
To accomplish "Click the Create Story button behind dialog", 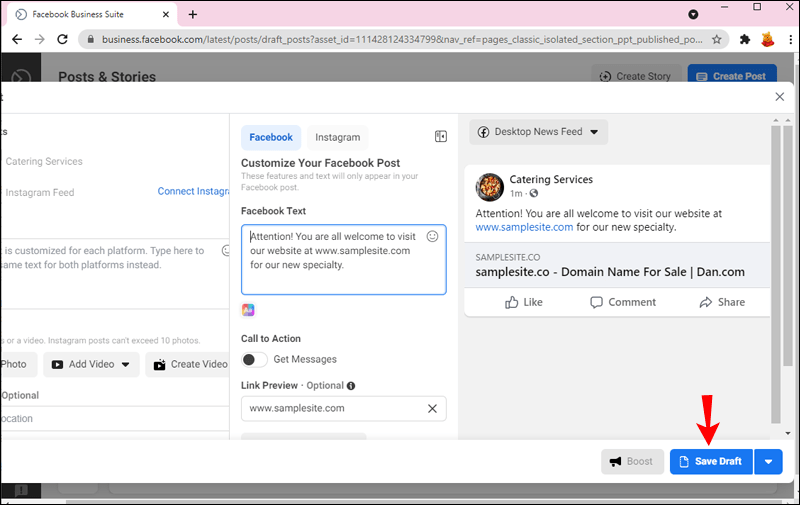I will click(636, 75).
